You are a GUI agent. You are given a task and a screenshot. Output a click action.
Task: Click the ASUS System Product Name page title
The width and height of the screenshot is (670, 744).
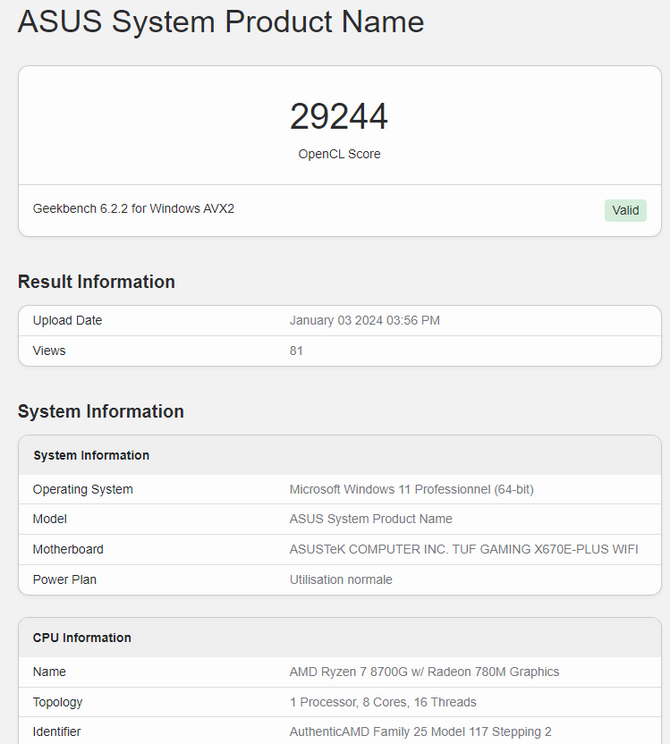coord(221,21)
